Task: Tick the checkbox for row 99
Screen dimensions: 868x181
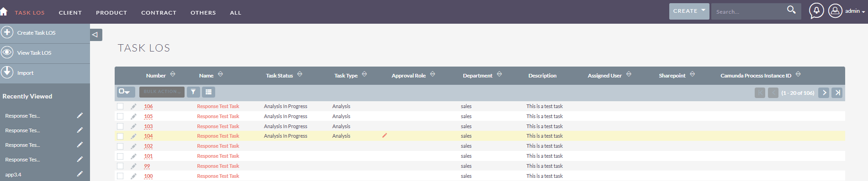Action: [x=120, y=166]
